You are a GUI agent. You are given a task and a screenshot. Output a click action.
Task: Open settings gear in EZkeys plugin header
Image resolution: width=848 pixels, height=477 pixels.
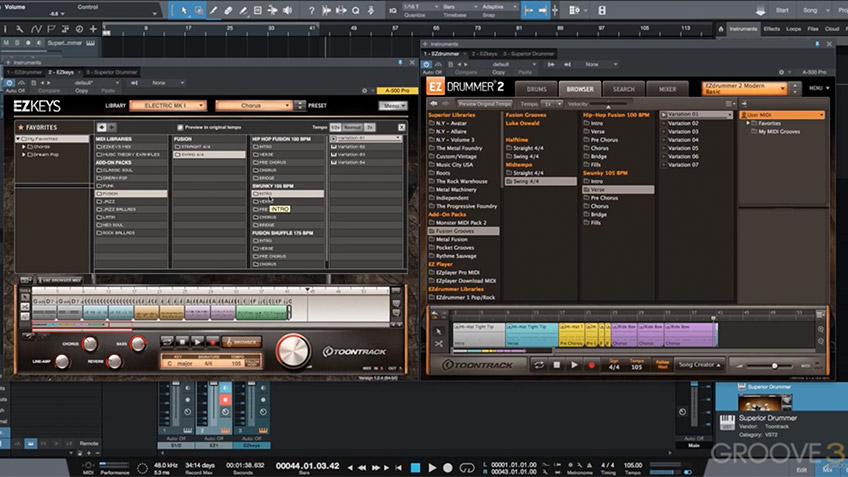click(365, 91)
